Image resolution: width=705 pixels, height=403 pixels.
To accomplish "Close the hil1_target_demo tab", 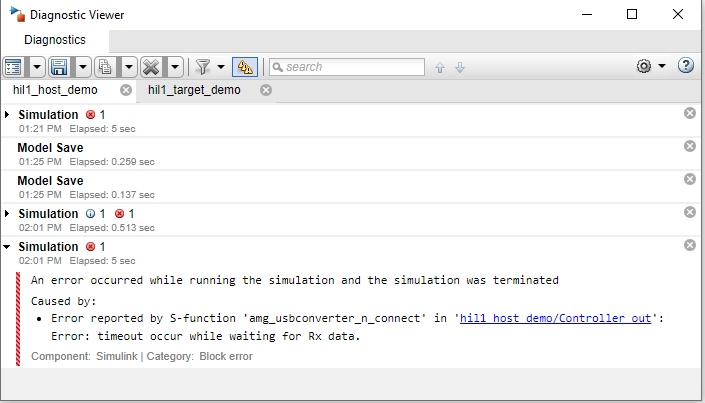I will [x=266, y=90].
